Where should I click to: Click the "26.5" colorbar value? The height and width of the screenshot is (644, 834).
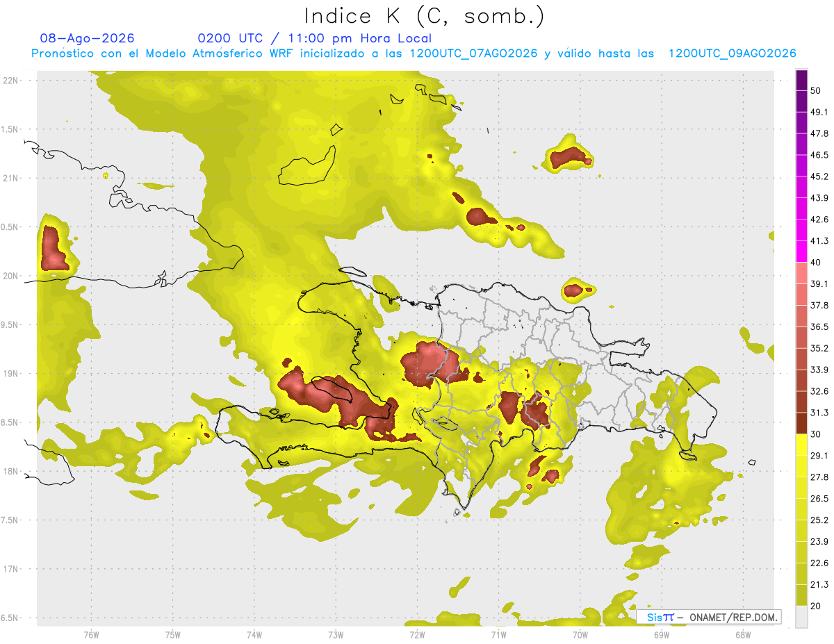point(819,499)
